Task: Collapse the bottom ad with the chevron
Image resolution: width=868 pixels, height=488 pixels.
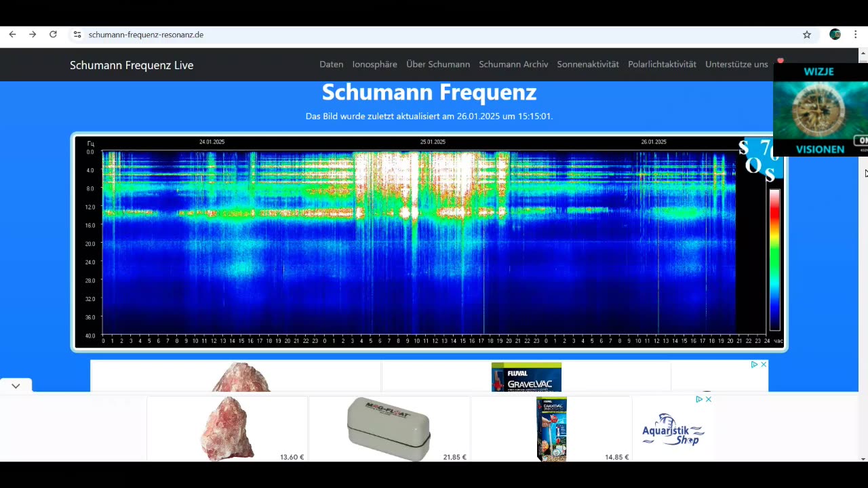Action: (16, 386)
